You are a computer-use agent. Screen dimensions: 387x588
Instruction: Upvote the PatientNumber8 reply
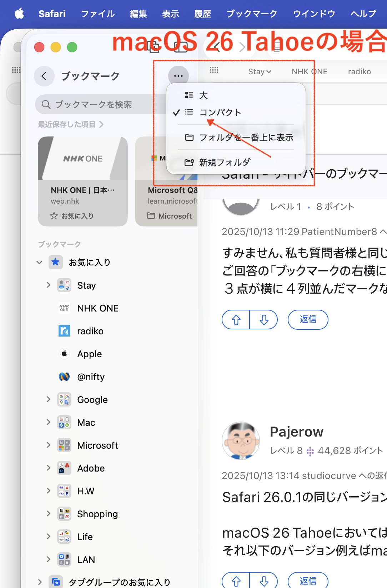pos(236,319)
